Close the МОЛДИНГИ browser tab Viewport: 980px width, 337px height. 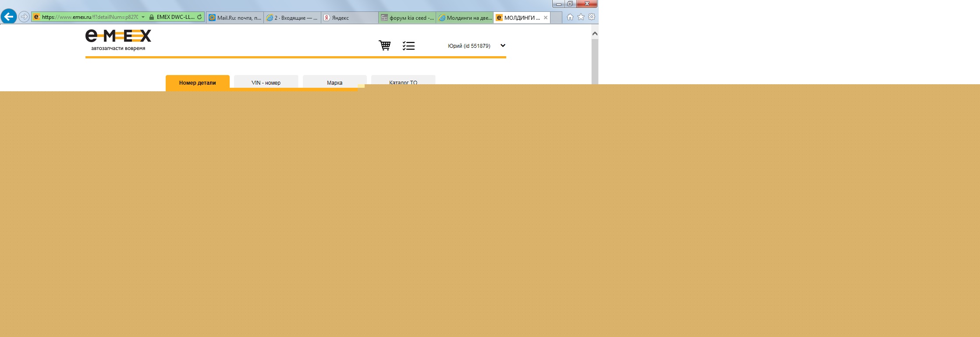pyautogui.click(x=546, y=18)
